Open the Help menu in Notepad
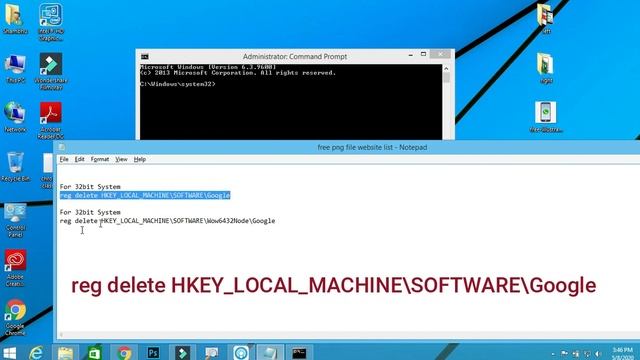This screenshot has height=360, width=640. (140, 159)
